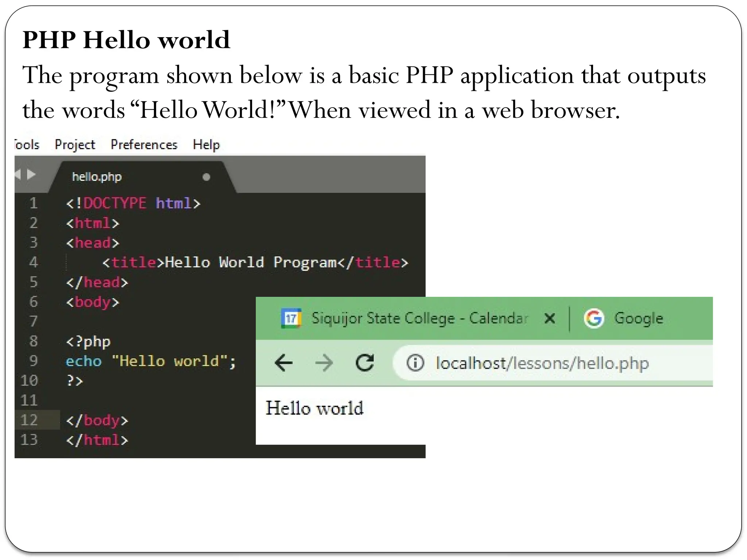Switch to Siquijor State College Calendar tab
The height and width of the screenshot is (560, 747).
[x=419, y=318]
